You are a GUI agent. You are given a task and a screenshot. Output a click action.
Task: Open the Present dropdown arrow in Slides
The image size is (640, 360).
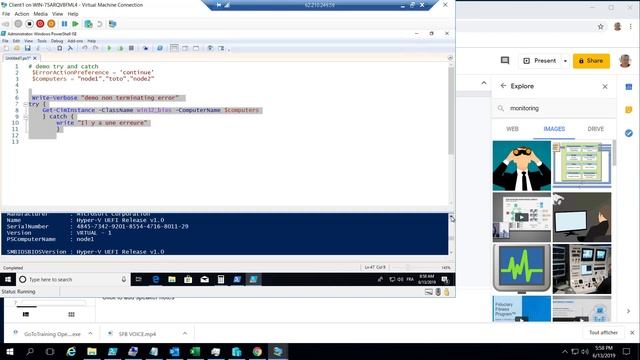click(x=565, y=61)
